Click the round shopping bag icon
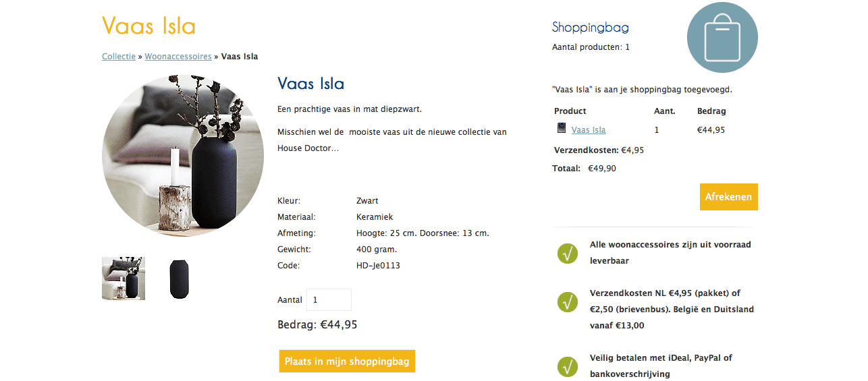The height and width of the screenshot is (381, 868). [x=722, y=38]
